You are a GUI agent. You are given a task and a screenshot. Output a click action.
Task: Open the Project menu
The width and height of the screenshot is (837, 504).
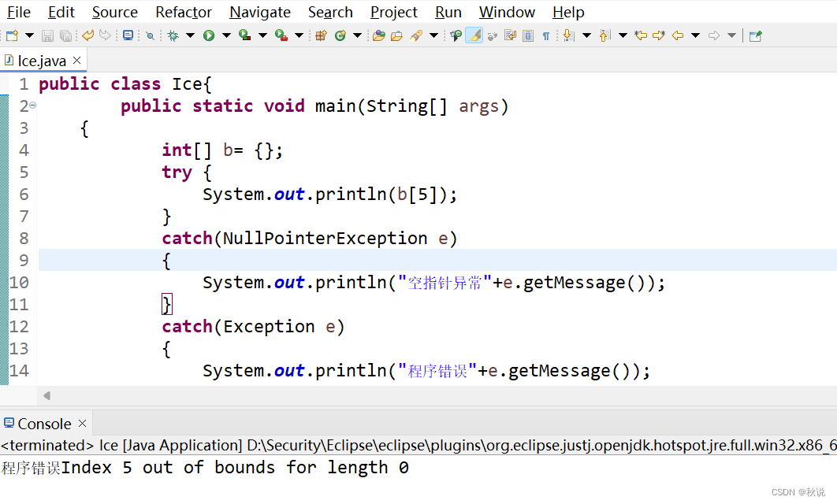[394, 12]
